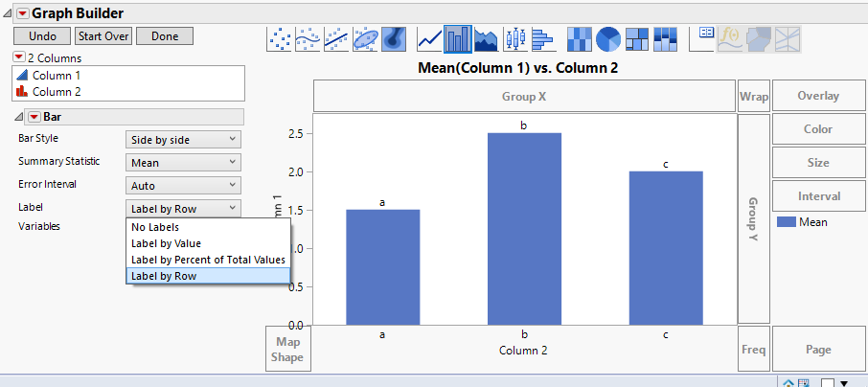Choose the Contour density element icon
868x387 pixels.
(x=394, y=38)
